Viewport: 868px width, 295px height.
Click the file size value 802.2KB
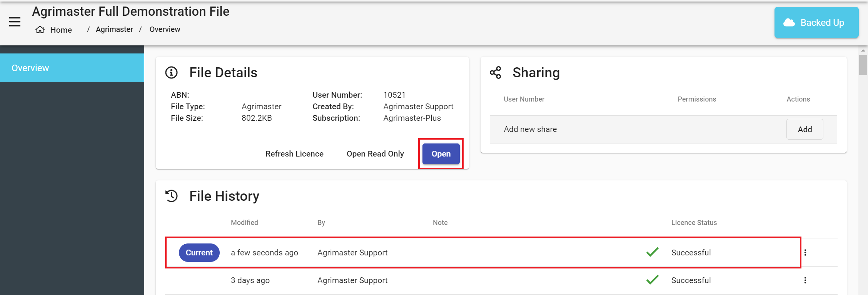pyautogui.click(x=257, y=118)
